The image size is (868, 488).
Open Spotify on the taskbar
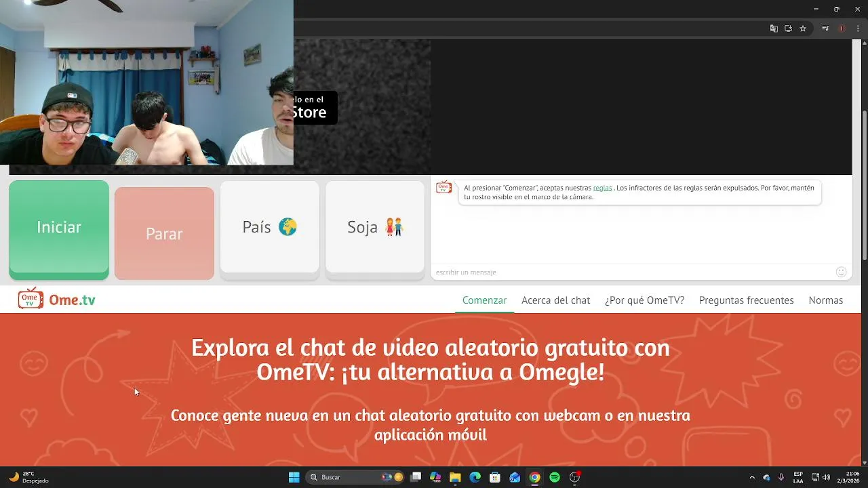click(x=555, y=477)
